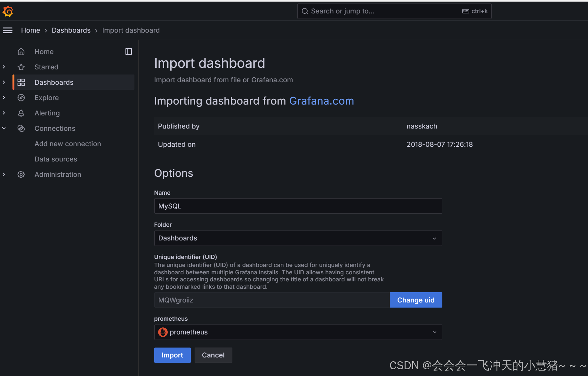The width and height of the screenshot is (588, 376).
Task: Open Explore in the sidebar
Action: click(46, 98)
